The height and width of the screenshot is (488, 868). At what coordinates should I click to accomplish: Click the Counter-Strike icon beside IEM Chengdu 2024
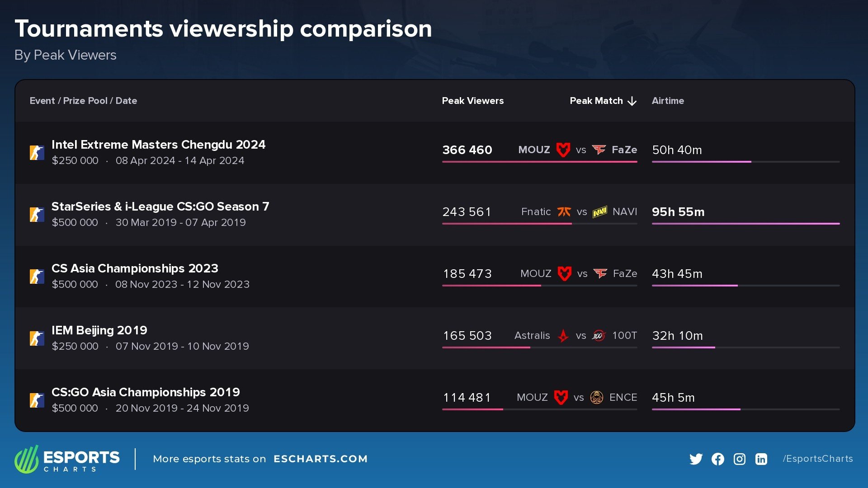pos(37,153)
